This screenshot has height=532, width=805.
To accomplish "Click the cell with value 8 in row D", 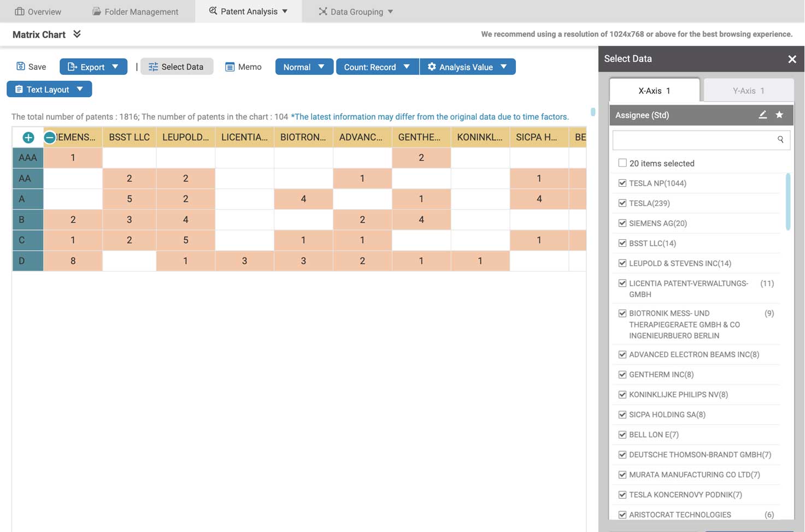I will (x=73, y=261).
